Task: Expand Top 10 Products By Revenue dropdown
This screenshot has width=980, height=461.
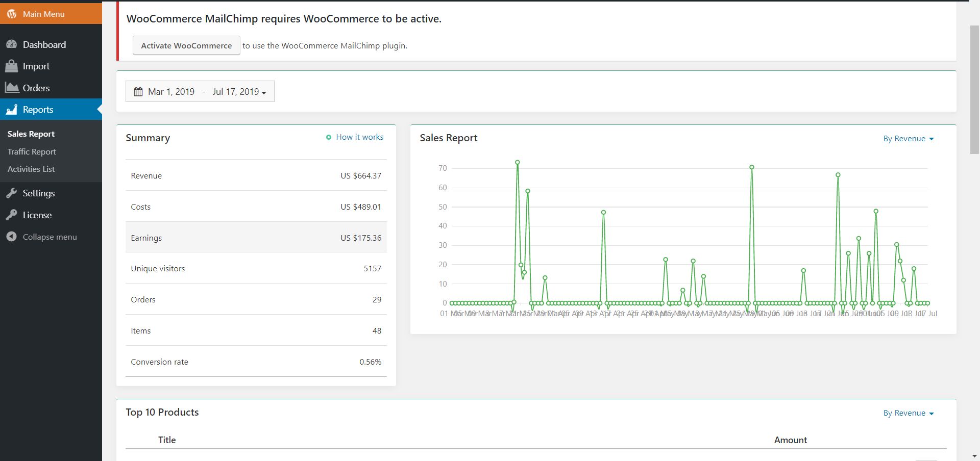Action: [908, 413]
